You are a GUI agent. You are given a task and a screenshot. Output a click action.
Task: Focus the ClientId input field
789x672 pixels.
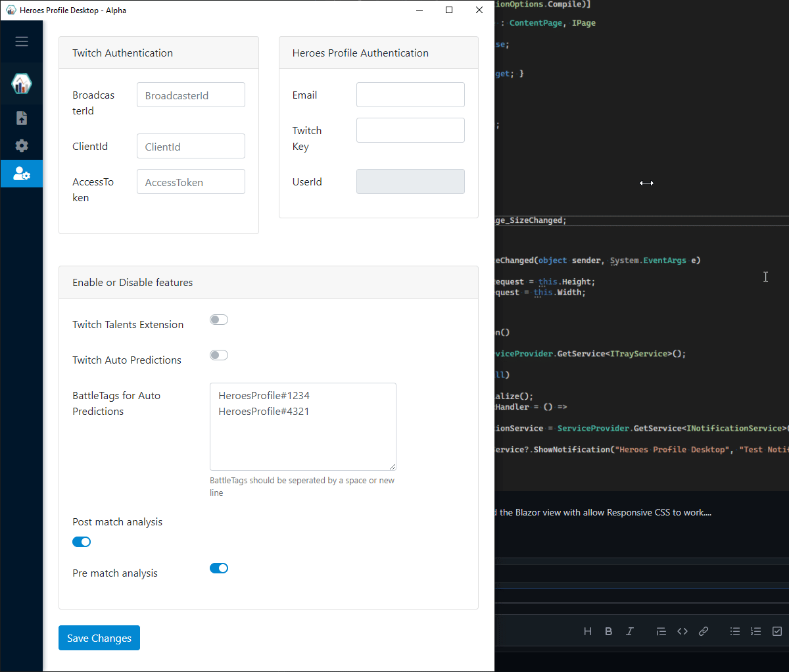coord(191,146)
